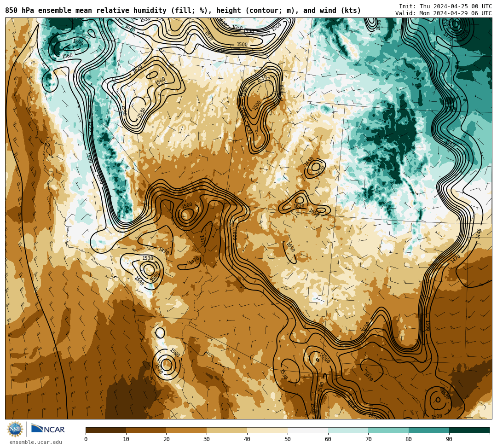Click the colorbar tick label '10'
Viewport: 497px width, 448px height.
point(126,439)
